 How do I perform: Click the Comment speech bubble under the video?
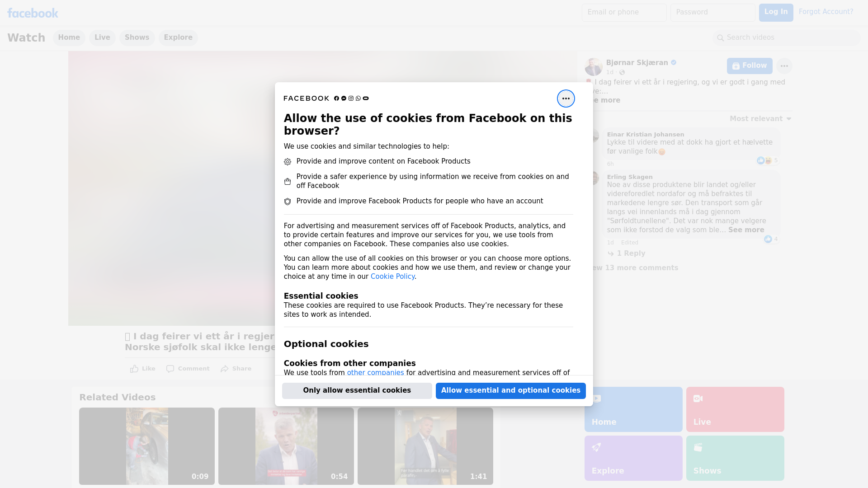(188, 369)
